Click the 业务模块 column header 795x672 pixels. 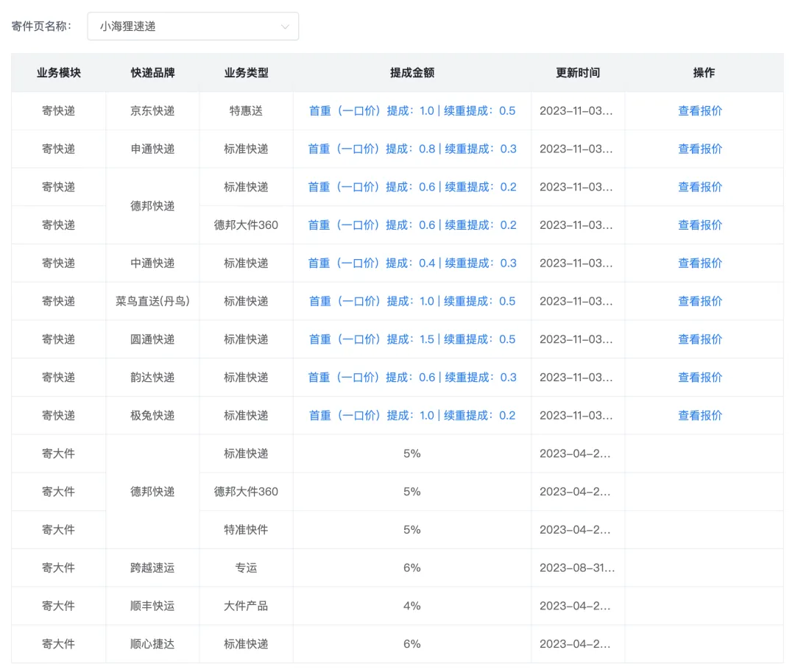click(x=59, y=72)
